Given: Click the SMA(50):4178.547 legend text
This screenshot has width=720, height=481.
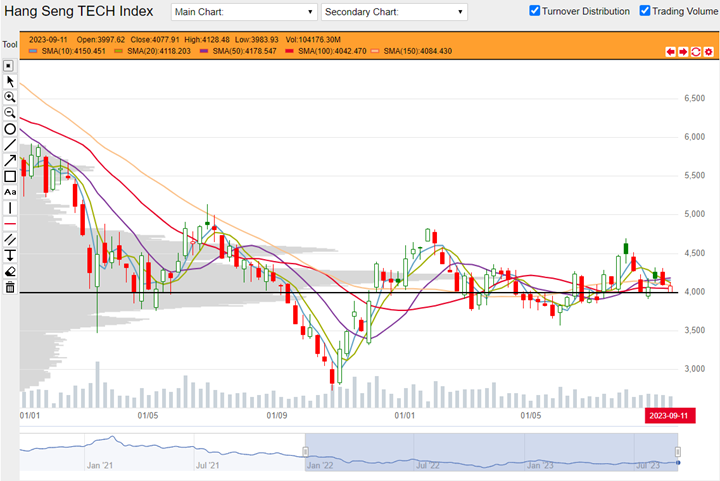Looking at the screenshot, I should [244, 51].
